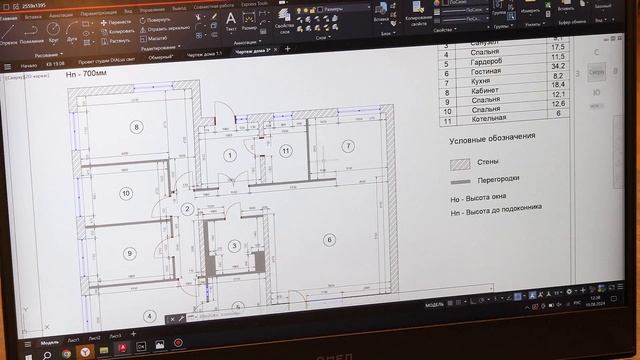The height and width of the screenshot is (360, 640).
Task: Click the Котельная cell in room table
Action: [489, 119]
